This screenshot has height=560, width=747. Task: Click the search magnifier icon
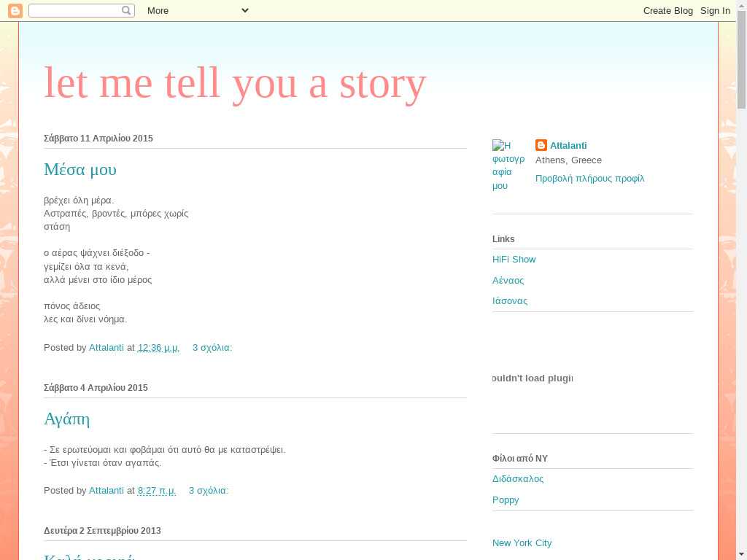127,10
